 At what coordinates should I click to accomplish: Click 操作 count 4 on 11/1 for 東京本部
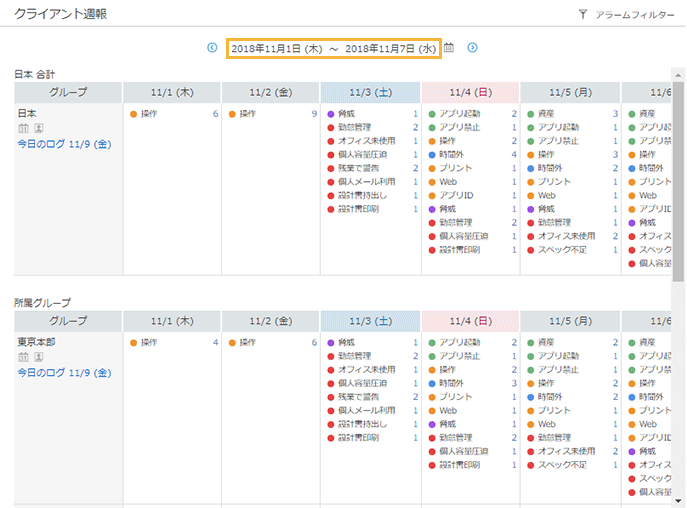tap(214, 343)
